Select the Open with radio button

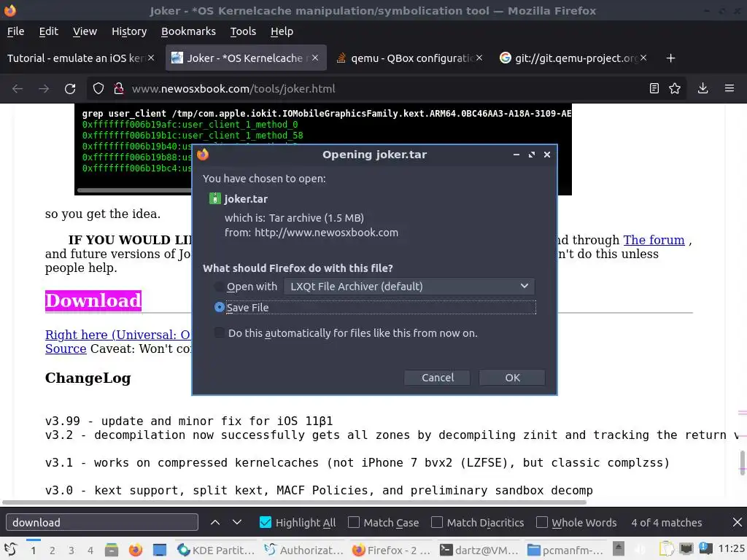pyautogui.click(x=219, y=286)
